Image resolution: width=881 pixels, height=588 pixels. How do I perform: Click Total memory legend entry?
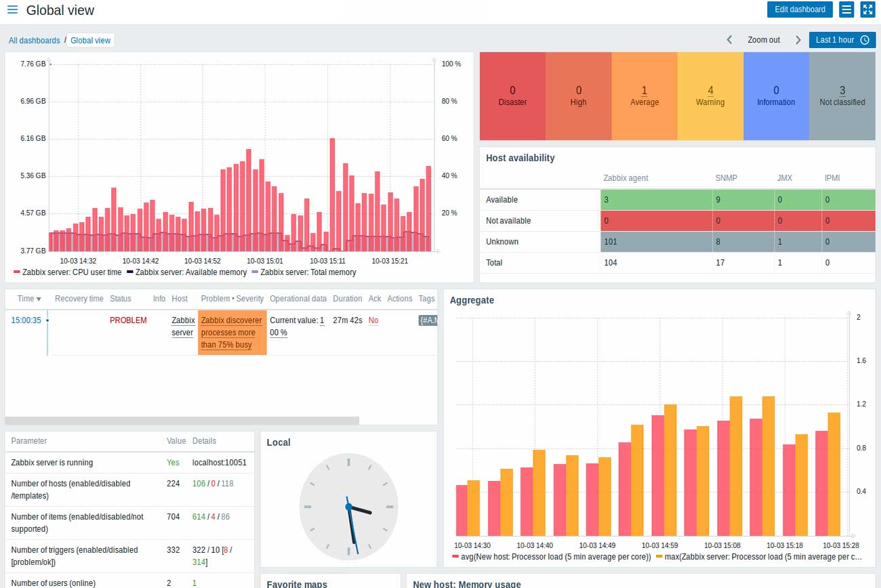pos(304,272)
